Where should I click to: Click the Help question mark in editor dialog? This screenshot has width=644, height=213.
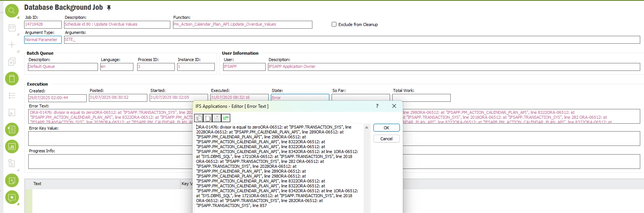[x=377, y=106]
